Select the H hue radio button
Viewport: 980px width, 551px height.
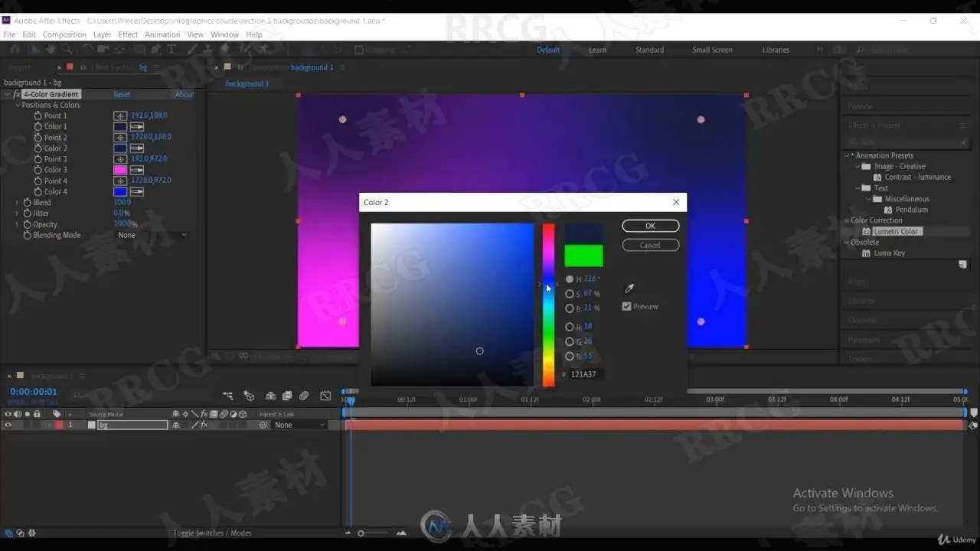570,279
